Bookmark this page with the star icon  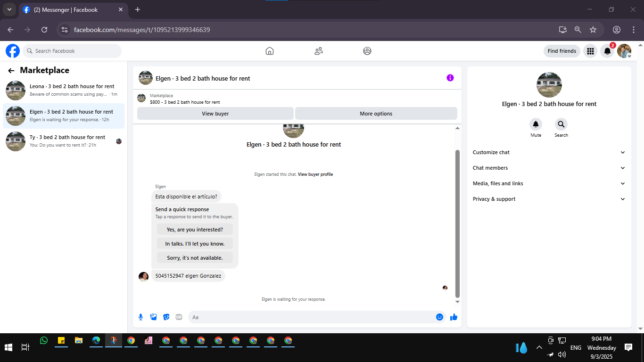593,30
